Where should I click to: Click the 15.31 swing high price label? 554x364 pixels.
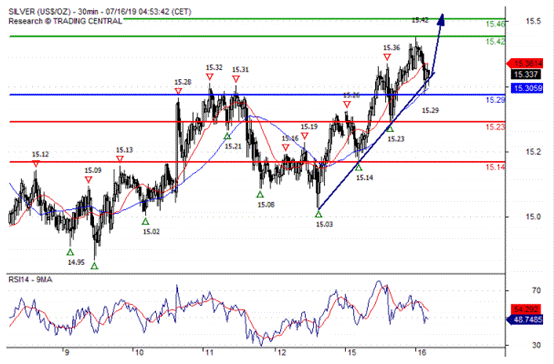[x=240, y=70]
